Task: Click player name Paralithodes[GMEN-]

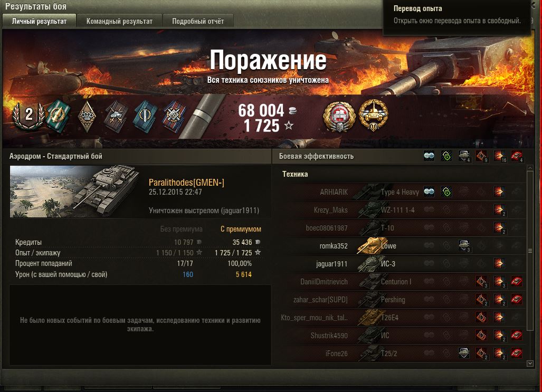Action: 186,182
